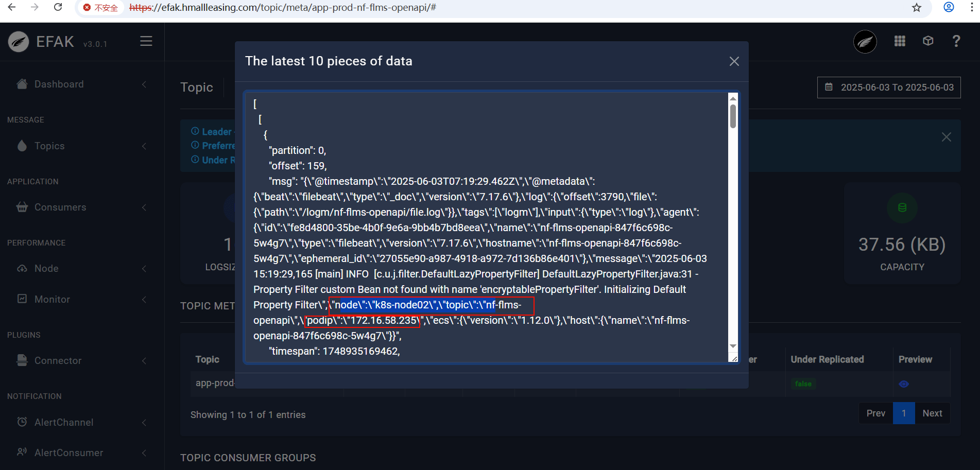Close the latest data dialog

(x=734, y=61)
